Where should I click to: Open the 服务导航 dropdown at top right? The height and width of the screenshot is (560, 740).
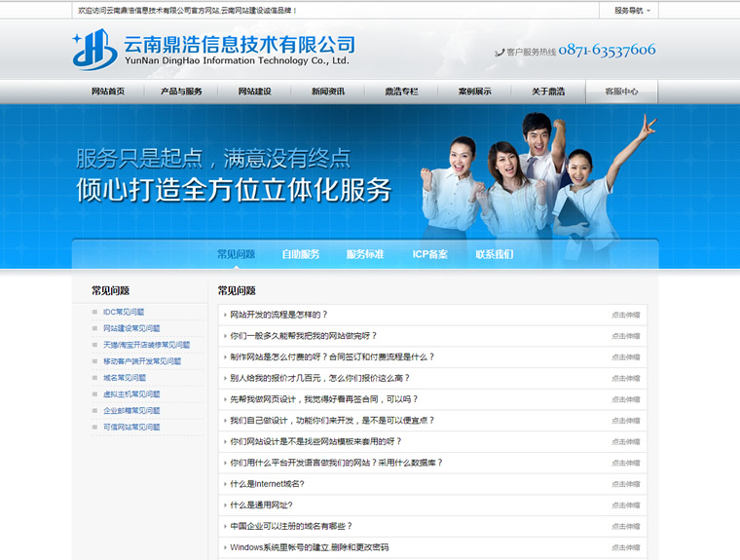click(x=632, y=11)
